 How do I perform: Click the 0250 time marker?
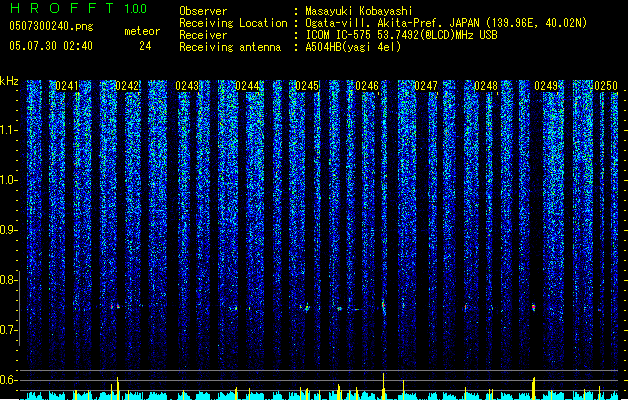(x=606, y=86)
